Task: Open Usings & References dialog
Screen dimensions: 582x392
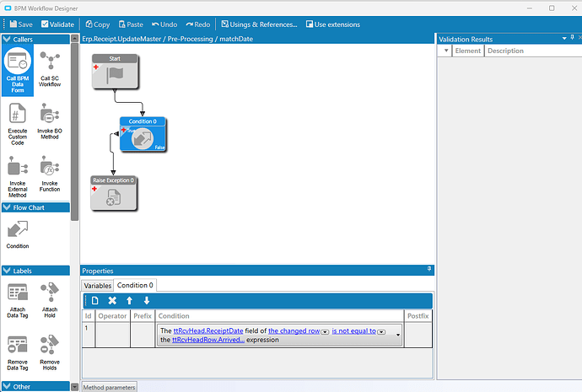Action: pyautogui.click(x=260, y=24)
